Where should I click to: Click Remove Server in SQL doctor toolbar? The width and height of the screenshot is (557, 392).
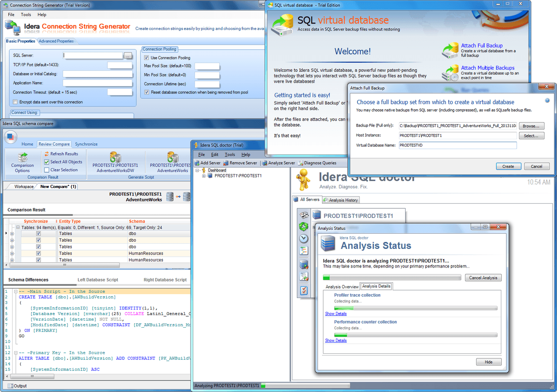(240, 163)
